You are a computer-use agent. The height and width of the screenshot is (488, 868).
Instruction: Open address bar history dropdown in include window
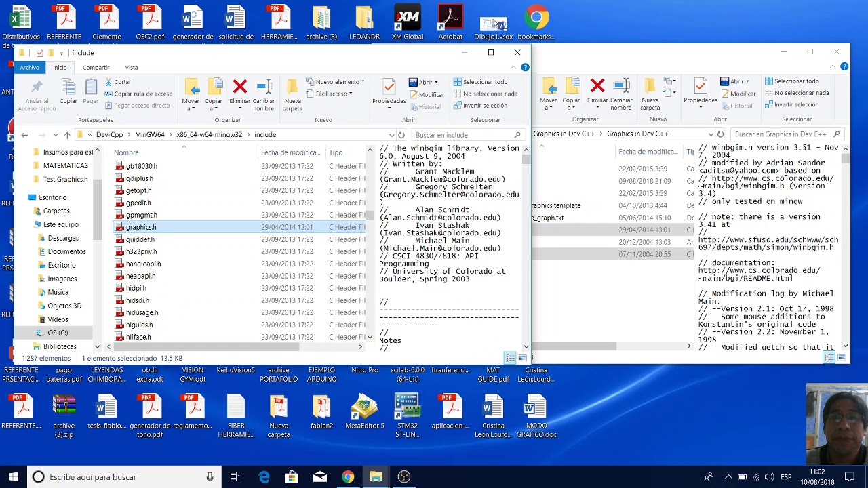391,135
